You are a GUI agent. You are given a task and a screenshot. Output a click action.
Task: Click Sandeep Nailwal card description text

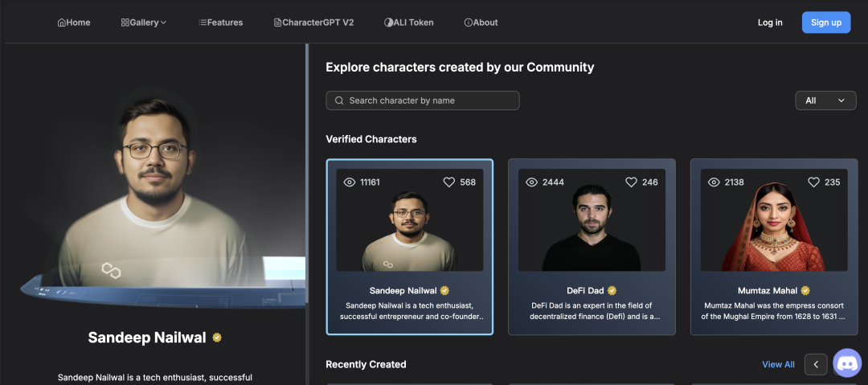[410, 311]
